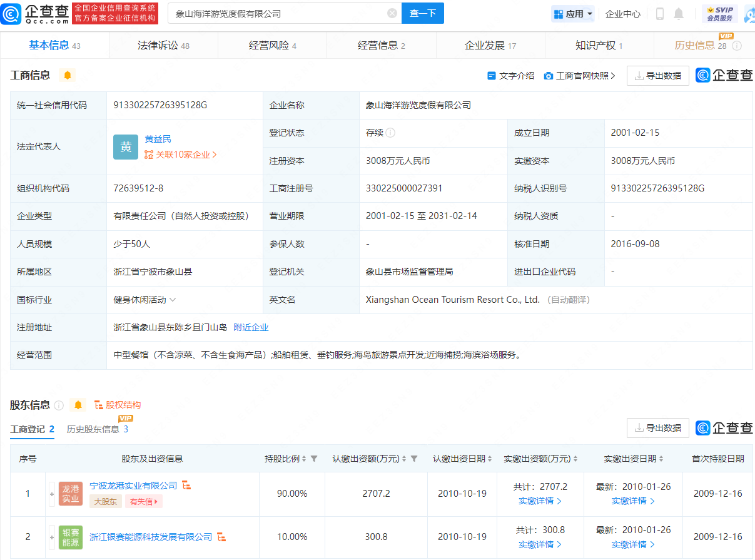
Task: Open 企业中心 link
Action: pos(623,14)
